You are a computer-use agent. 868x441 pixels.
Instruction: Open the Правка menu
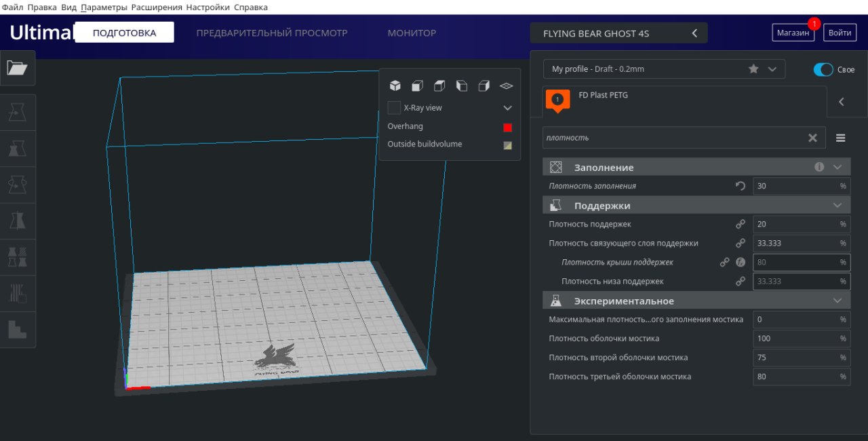[x=42, y=7]
